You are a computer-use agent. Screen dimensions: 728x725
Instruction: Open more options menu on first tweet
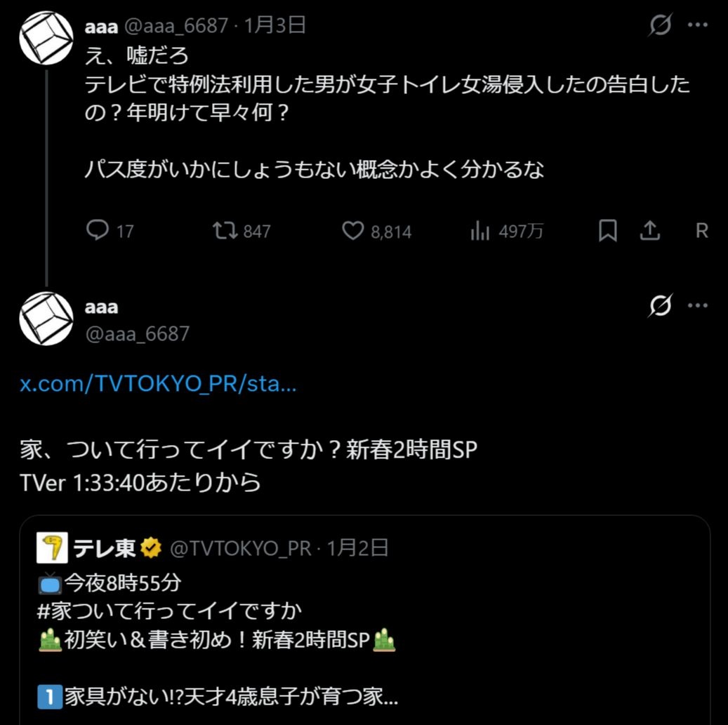[x=697, y=26]
